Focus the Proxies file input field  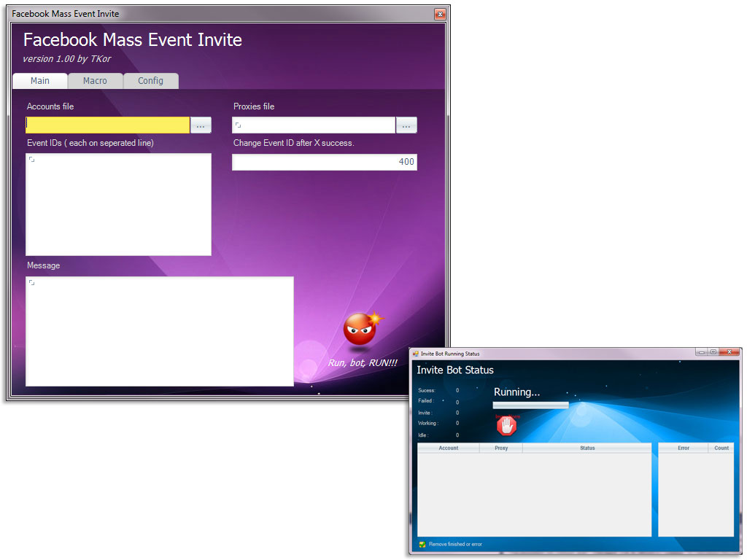pos(314,125)
